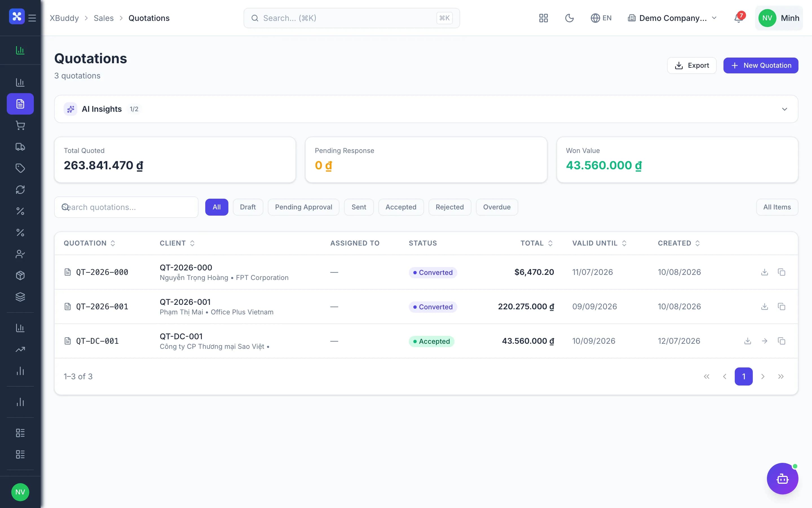Screen dimensions: 812x508
Task: Open the Demo Company dropdown
Action: (672, 18)
